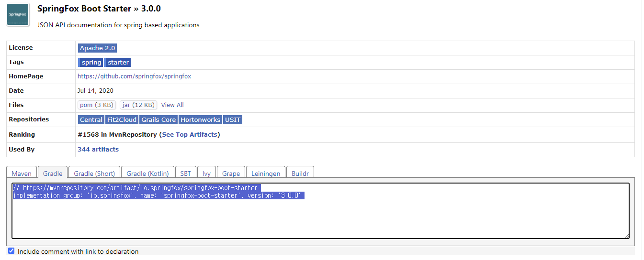Open the View All files link
The image size is (644, 260).
pyautogui.click(x=172, y=105)
